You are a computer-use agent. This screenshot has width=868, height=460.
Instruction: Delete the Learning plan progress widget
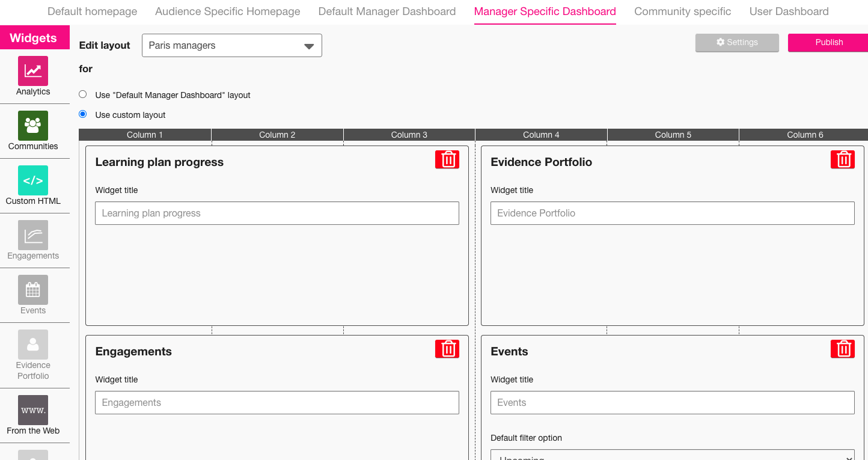click(447, 159)
